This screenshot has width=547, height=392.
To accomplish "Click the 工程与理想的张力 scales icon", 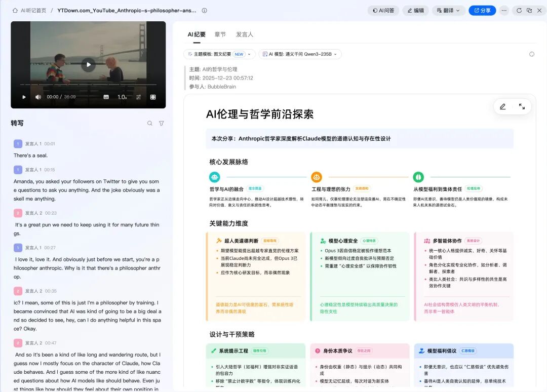I will (317, 177).
